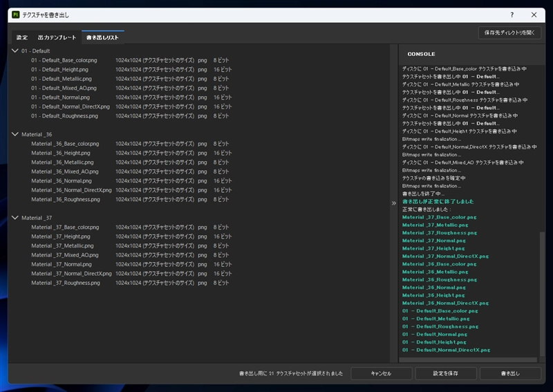The image size is (553, 392).
Task: Close the texture export dialog
Action: pyautogui.click(x=534, y=15)
